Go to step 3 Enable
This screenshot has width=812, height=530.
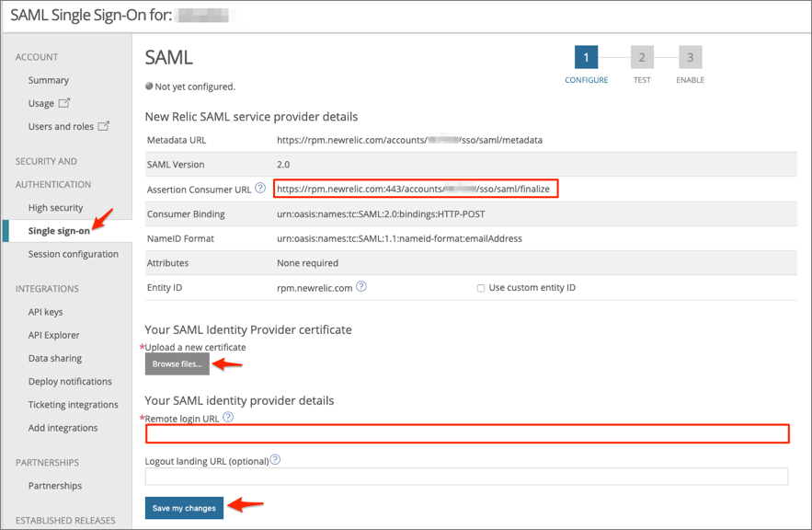pyautogui.click(x=690, y=58)
